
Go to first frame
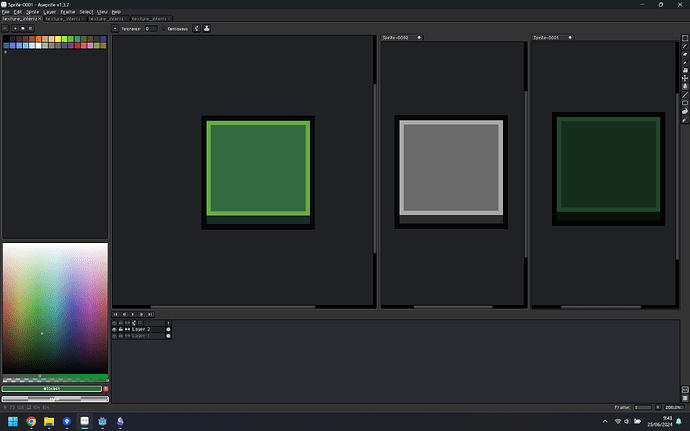tap(115, 314)
